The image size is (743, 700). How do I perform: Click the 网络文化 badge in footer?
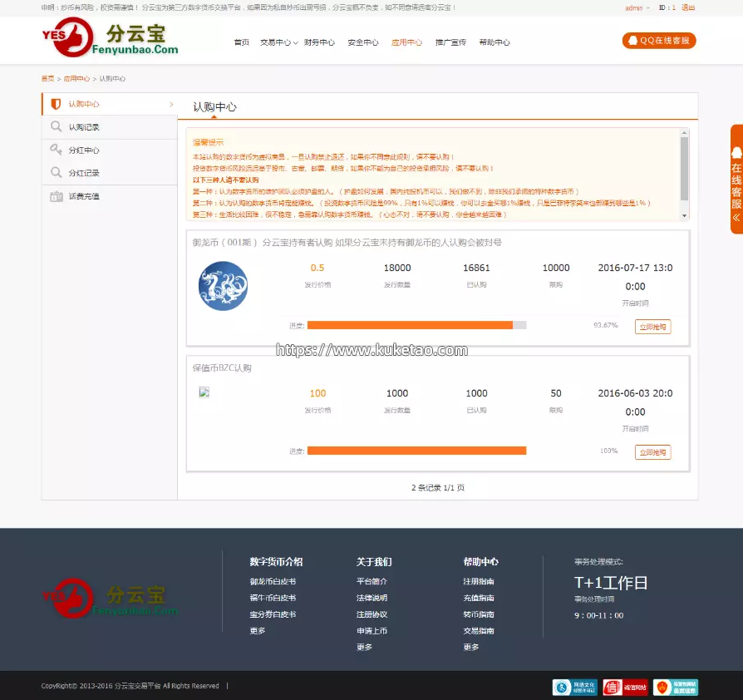pyautogui.click(x=575, y=687)
